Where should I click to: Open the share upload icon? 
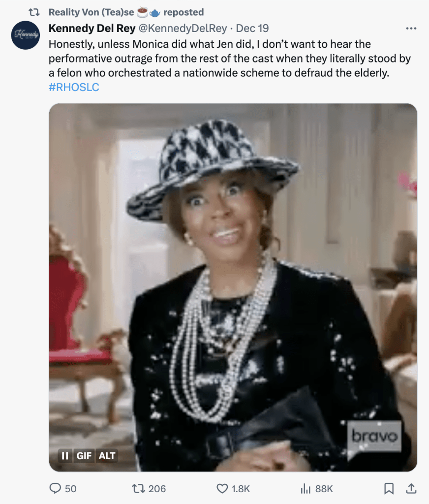coord(411,488)
